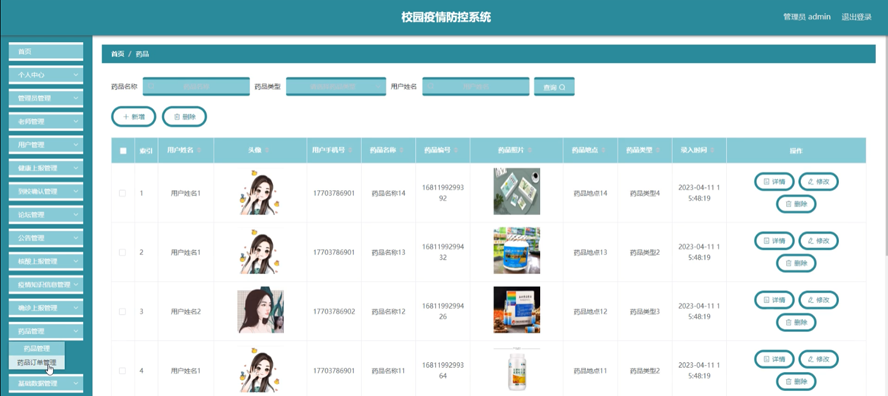
Task: Expand 老师管理 sidebar menu
Action: (46, 121)
